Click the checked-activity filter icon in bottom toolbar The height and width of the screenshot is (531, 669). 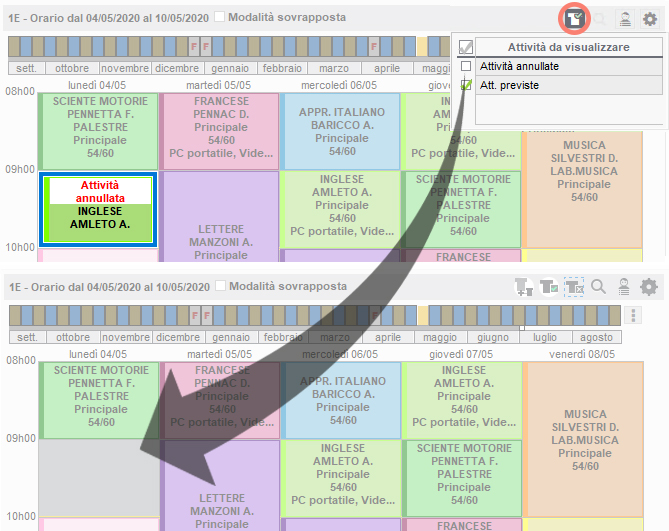(549, 287)
